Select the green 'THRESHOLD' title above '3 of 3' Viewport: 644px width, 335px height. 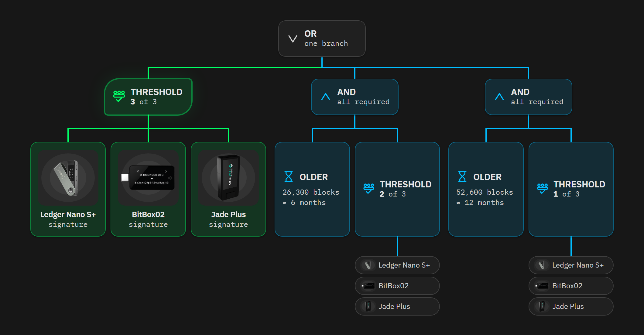click(156, 92)
